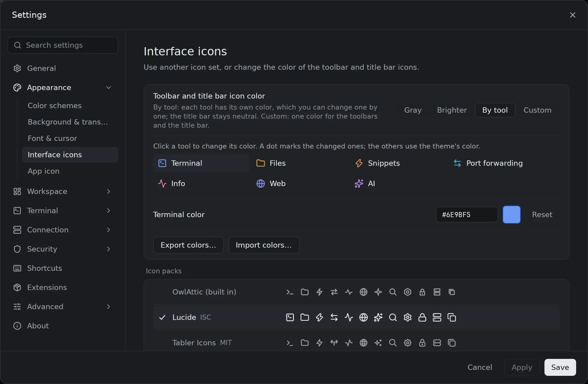
Task: Click the #6E9BF5 hex color field
Action: (467, 215)
